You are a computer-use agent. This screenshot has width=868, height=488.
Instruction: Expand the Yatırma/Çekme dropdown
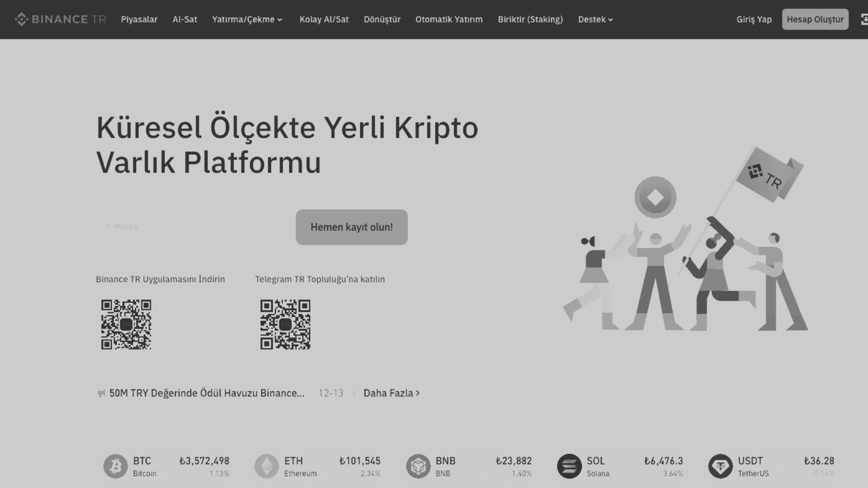pyautogui.click(x=246, y=19)
